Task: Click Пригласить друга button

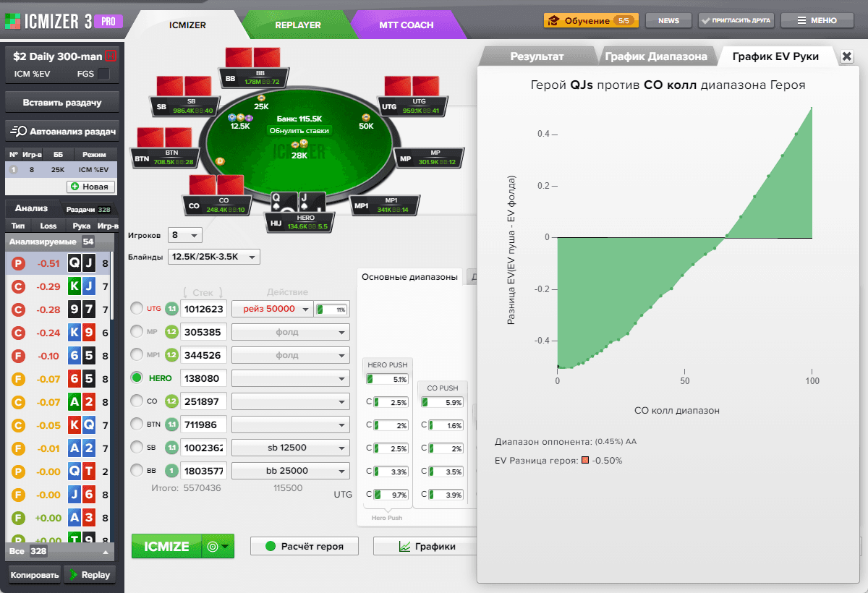Action: [736, 21]
